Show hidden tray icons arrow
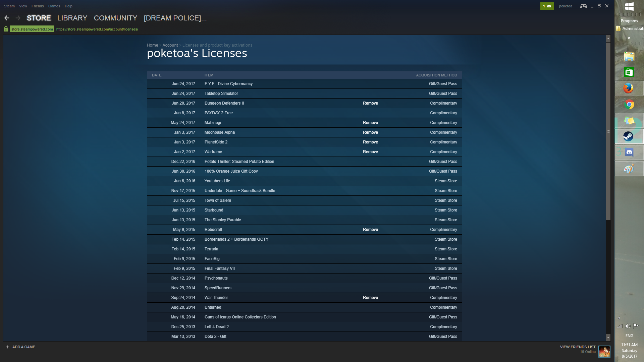 (619, 318)
